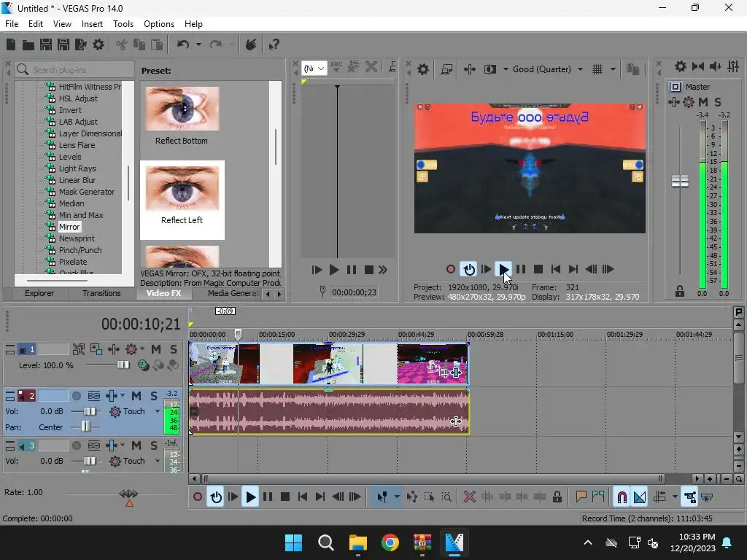Open the preview quality Good (Quarter) dropdown

[548, 69]
